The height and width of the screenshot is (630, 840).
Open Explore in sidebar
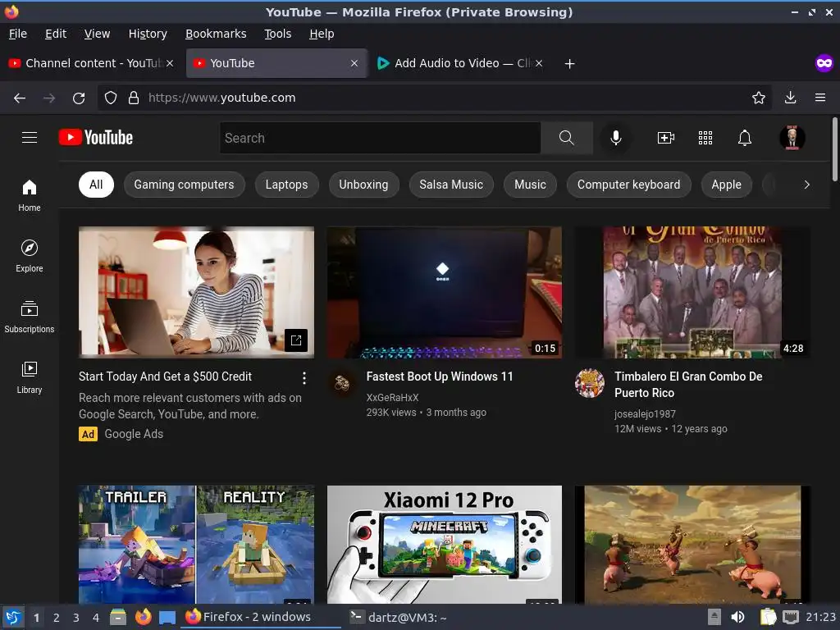30,256
